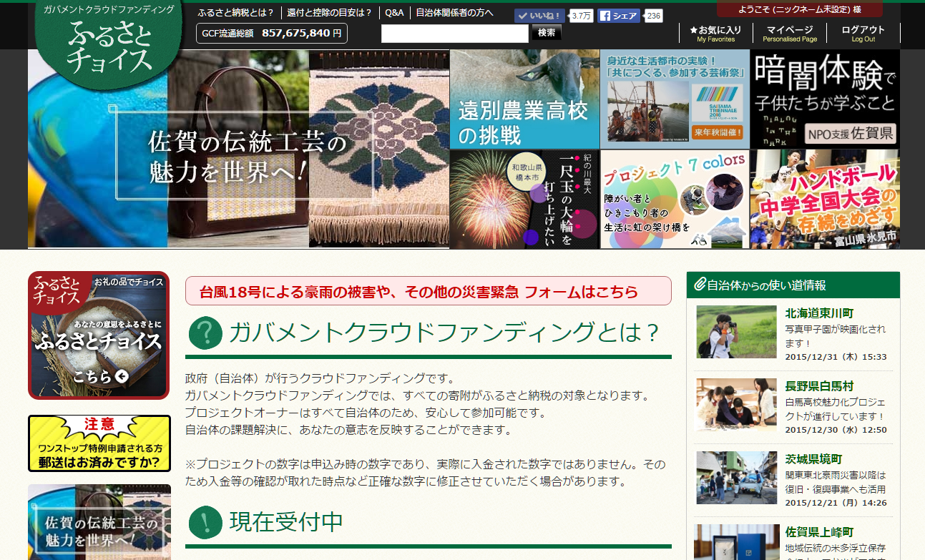Click the 茨城県境町 street thumbnail

[x=736, y=478]
